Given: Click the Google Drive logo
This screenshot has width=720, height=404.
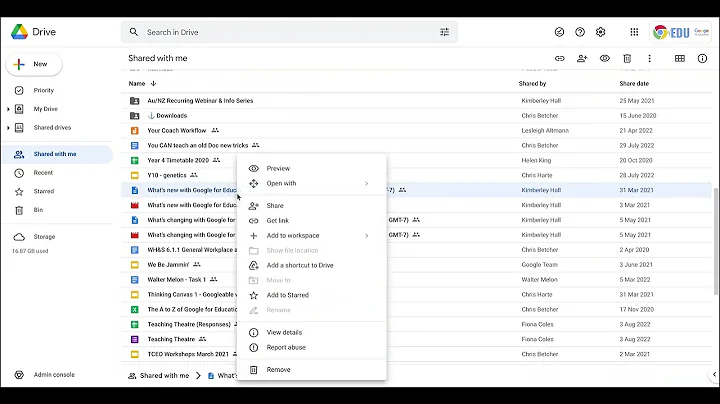Looking at the screenshot, I should (x=20, y=32).
